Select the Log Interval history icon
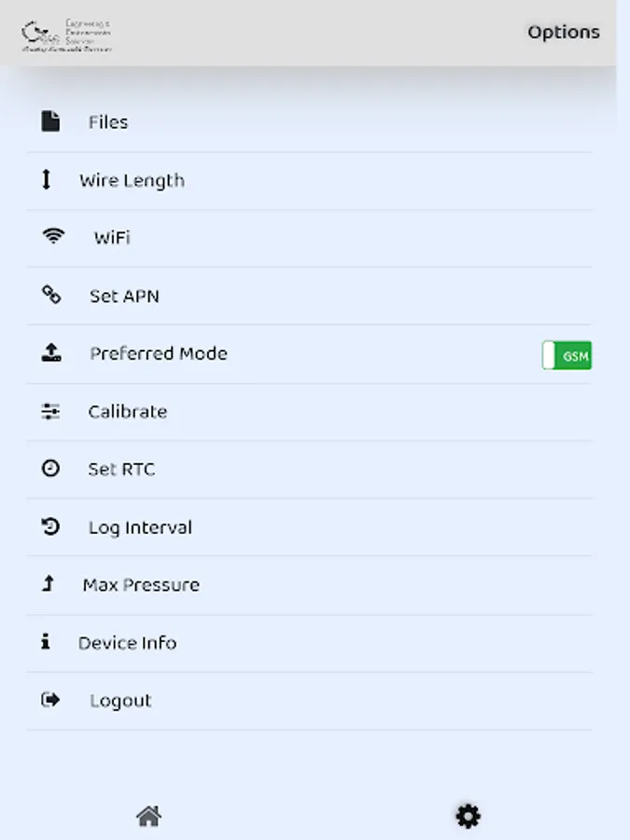 (x=49, y=525)
